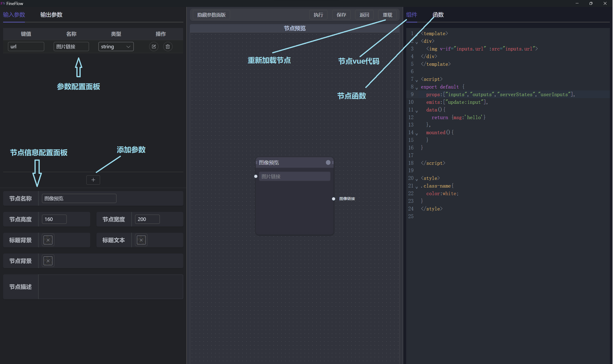The width and height of the screenshot is (613, 364).
Task: Click code line 10 emits update:input
Action: (457, 102)
